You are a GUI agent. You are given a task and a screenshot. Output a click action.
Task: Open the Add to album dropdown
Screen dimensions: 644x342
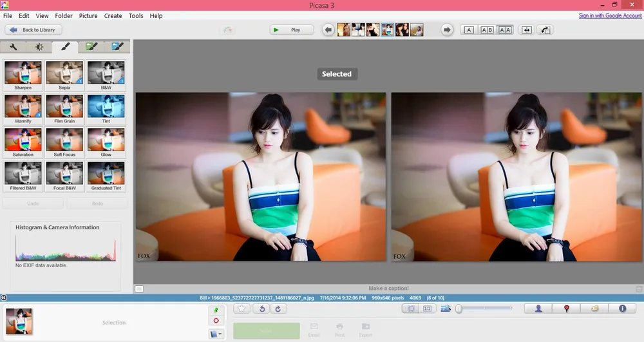point(216,334)
